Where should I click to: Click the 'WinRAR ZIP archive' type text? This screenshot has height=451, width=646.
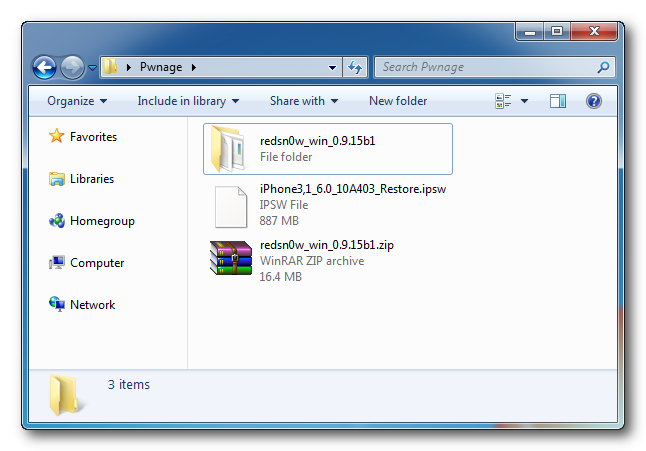click(x=312, y=261)
